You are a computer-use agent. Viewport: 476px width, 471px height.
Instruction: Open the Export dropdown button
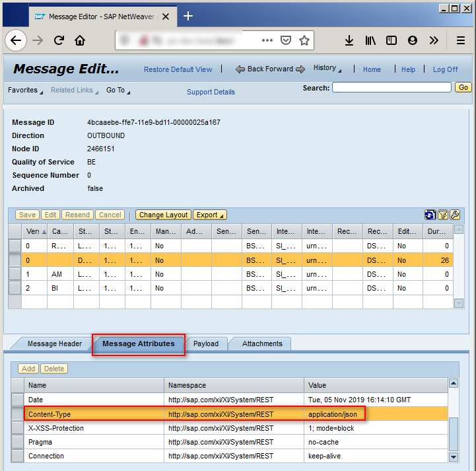tap(210, 215)
